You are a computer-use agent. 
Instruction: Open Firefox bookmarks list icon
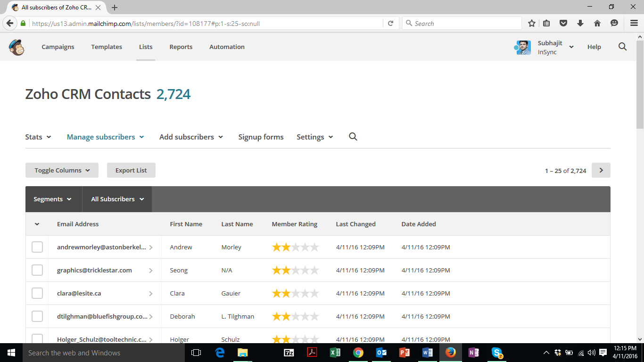click(x=546, y=23)
